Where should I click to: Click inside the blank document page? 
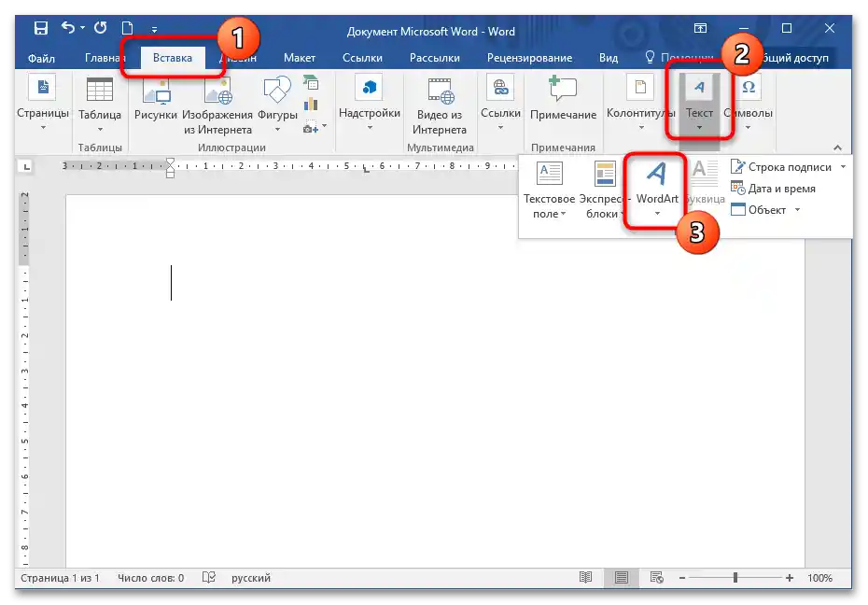pos(435,381)
